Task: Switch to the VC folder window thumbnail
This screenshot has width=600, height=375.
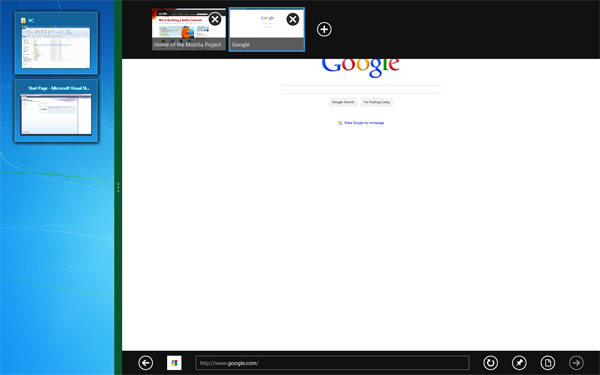Action: (56, 43)
